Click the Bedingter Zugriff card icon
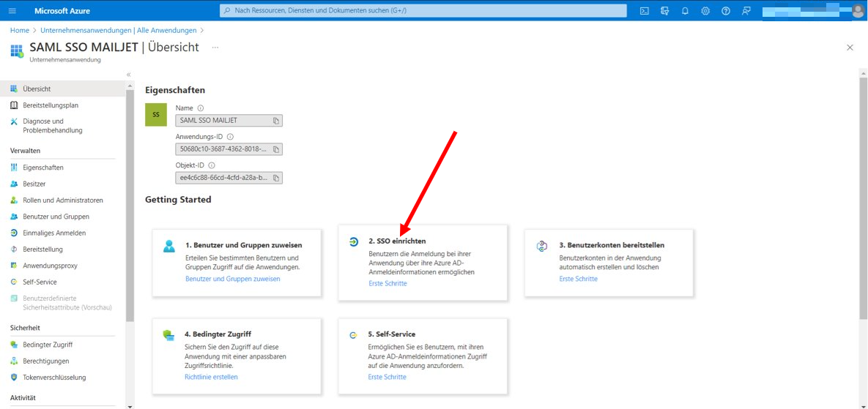Screen dimensions: 868x409 click(x=169, y=335)
